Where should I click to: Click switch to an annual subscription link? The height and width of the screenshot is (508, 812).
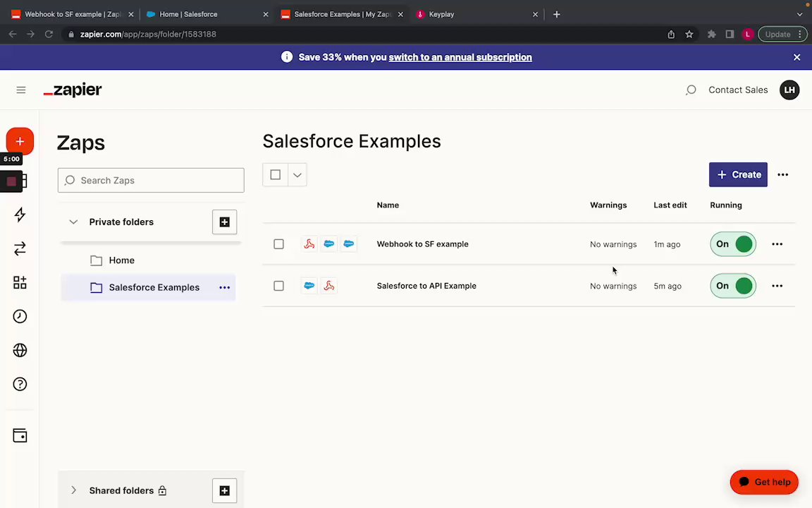click(460, 58)
